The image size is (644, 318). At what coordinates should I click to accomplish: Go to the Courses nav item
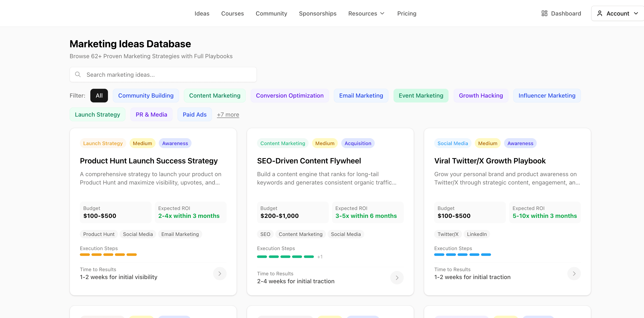tap(232, 13)
